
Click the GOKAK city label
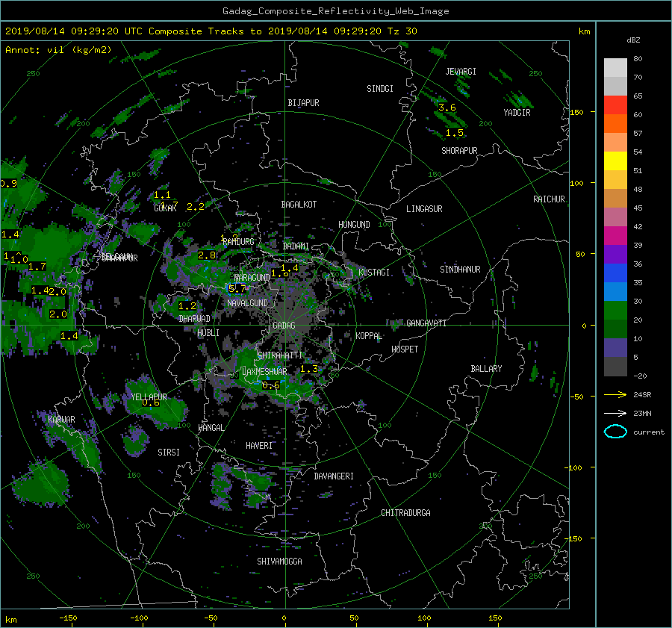pyautogui.click(x=165, y=208)
